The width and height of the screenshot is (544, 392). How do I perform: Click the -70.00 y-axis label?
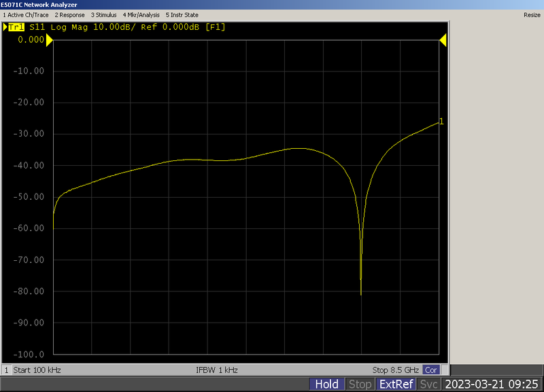(29, 260)
